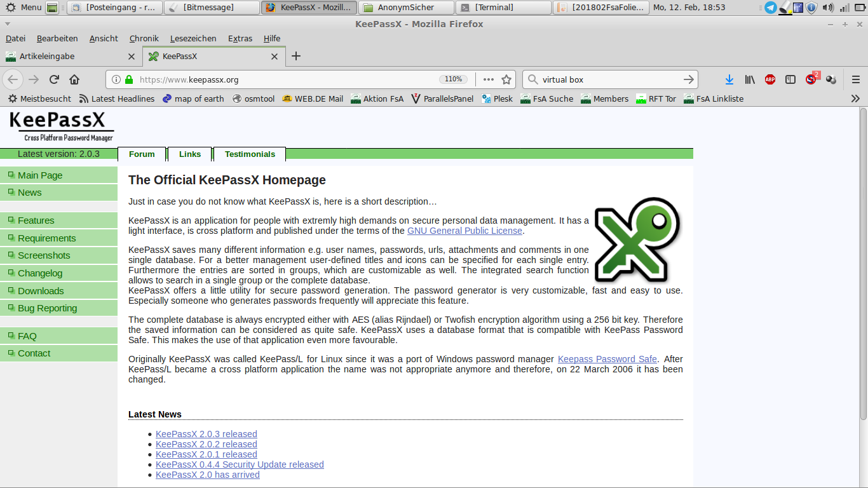Submit the search with the arrow button
The width and height of the screenshot is (868, 488).
[688, 79]
